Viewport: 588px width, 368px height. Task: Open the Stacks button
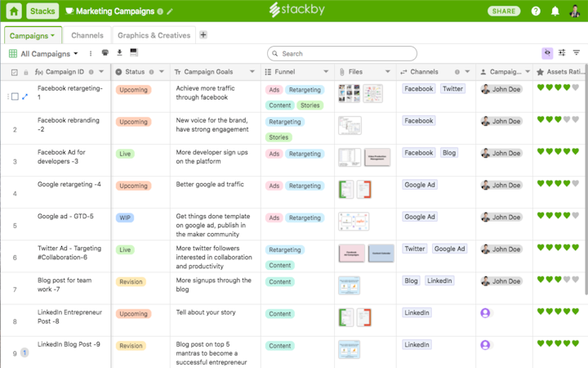coord(42,11)
